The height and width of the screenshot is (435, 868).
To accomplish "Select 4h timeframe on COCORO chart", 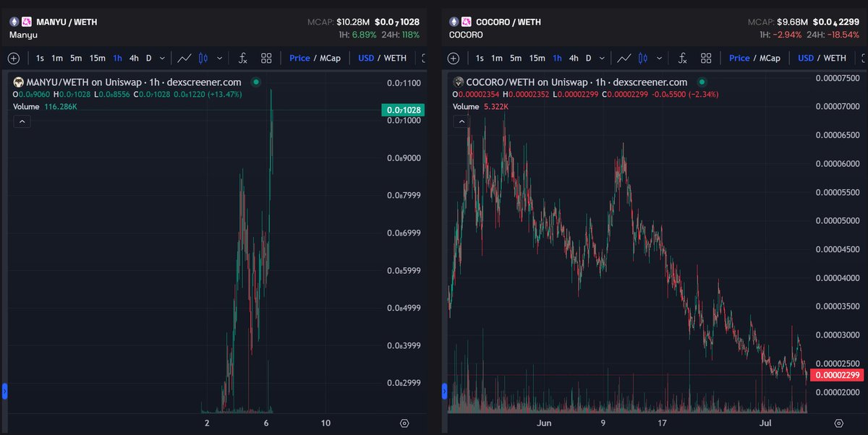I will tap(574, 58).
